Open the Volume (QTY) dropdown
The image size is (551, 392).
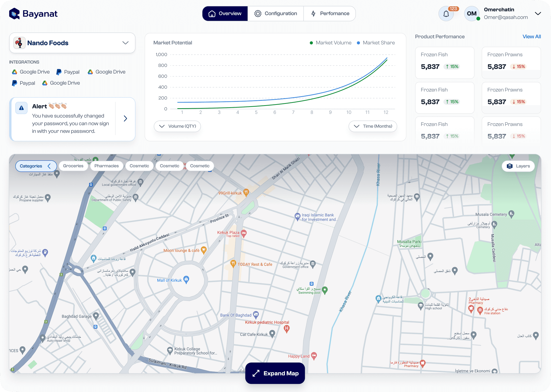[x=177, y=126]
